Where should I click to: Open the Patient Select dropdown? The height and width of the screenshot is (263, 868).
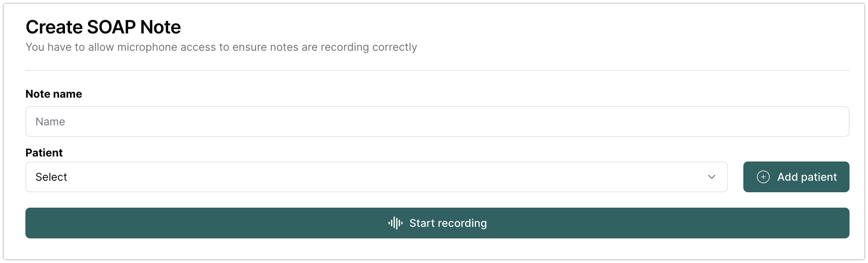pyautogui.click(x=376, y=177)
